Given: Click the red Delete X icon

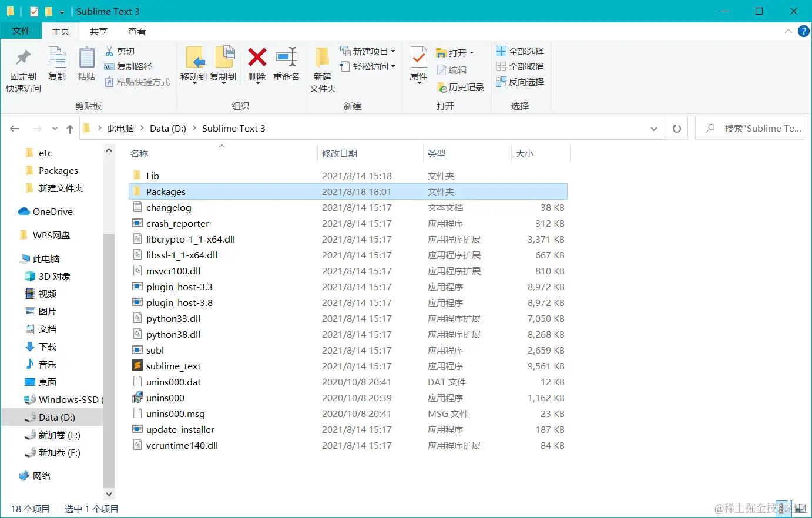Looking at the screenshot, I should pos(257,57).
